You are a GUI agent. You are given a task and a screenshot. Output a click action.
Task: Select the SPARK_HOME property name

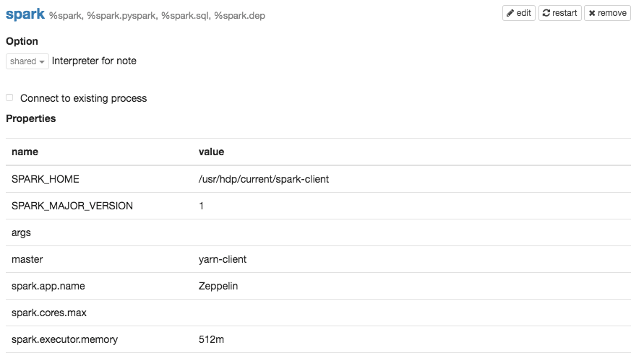[46, 179]
